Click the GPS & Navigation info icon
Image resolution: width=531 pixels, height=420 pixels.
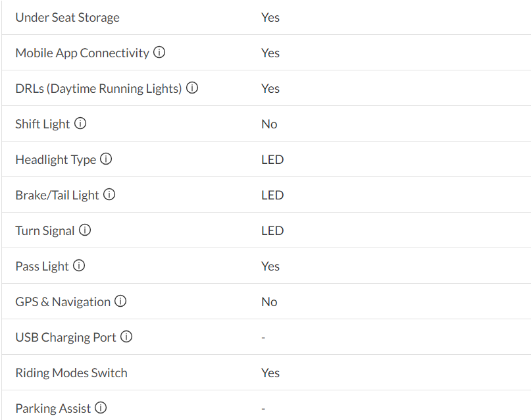tap(120, 302)
